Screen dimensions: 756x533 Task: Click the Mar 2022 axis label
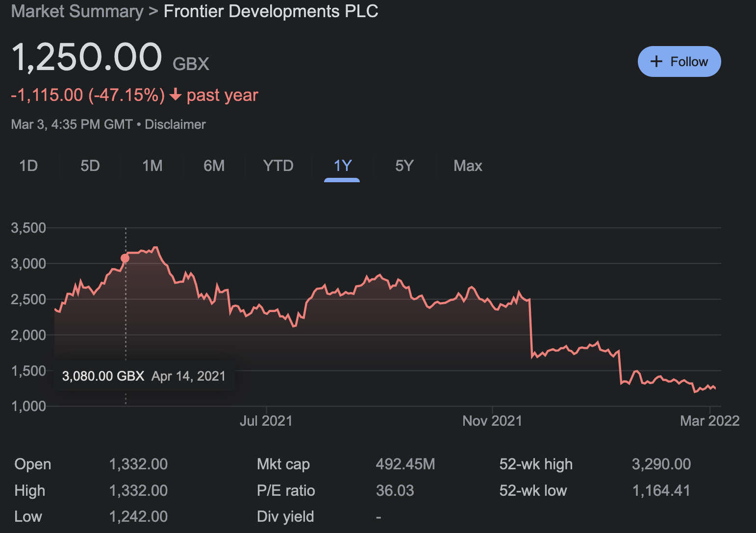[709, 421]
